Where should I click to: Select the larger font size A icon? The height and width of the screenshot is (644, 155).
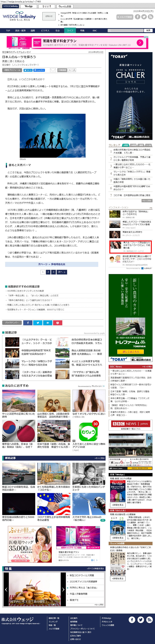pos(74,70)
